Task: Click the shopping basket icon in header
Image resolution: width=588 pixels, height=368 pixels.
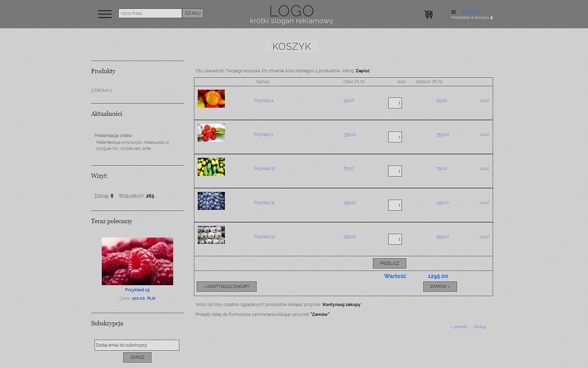Action: click(x=429, y=14)
